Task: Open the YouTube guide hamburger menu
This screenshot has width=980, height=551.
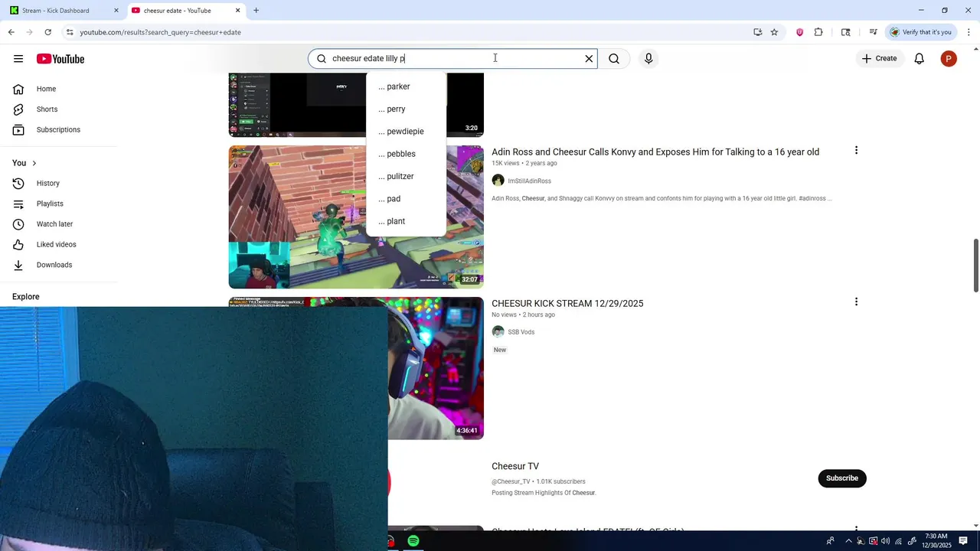Action: [18, 59]
